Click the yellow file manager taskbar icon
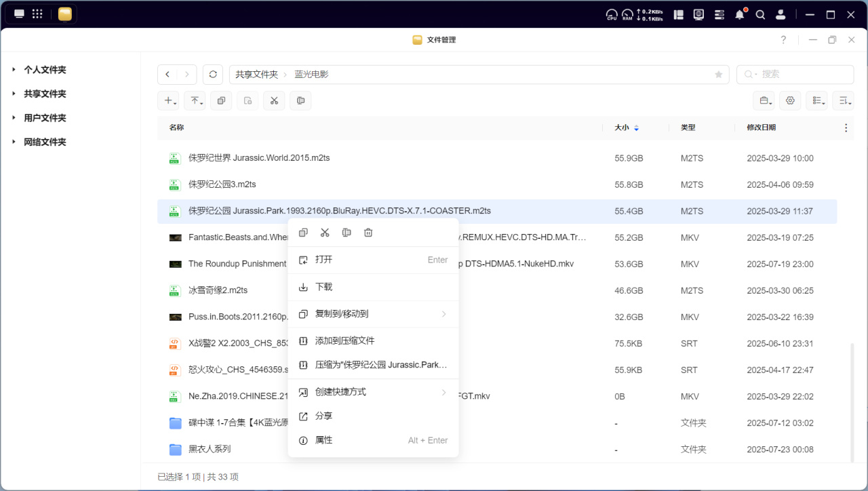The height and width of the screenshot is (491, 868). coord(65,14)
